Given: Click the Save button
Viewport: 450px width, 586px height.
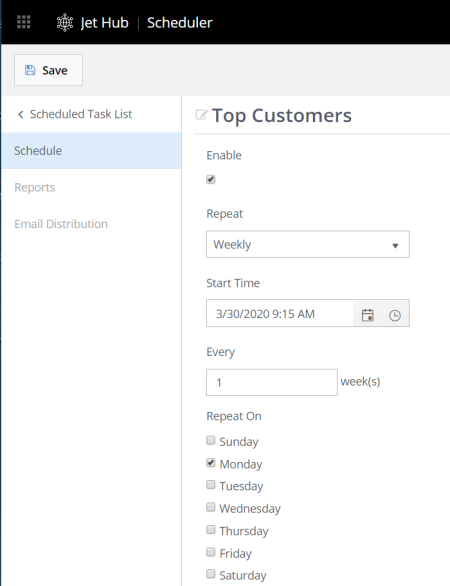Looking at the screenshot, I should (x=48, y=70).
